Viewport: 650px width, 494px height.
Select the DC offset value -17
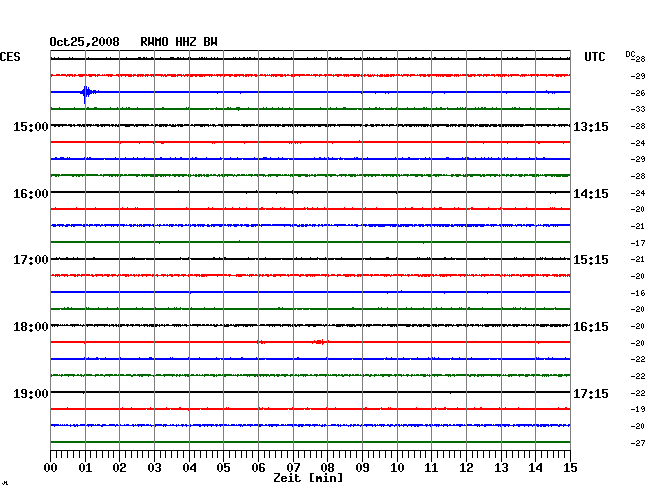coord(638,243)
